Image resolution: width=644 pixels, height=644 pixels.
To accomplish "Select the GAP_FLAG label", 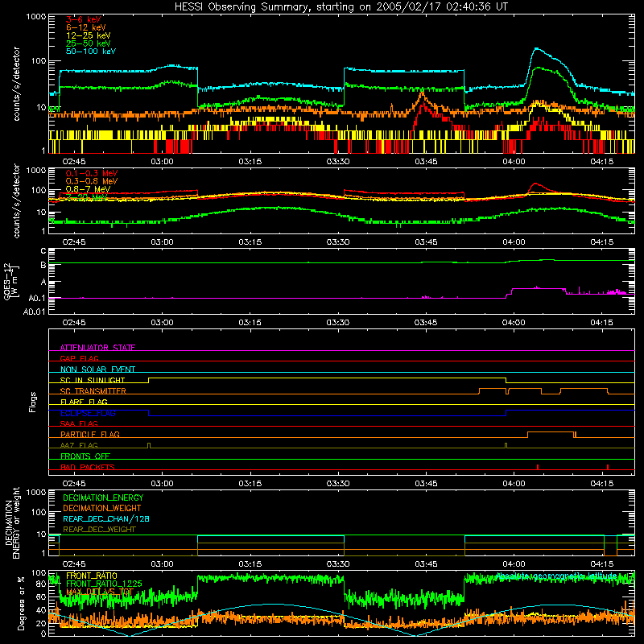I will [x=79, y=358].
